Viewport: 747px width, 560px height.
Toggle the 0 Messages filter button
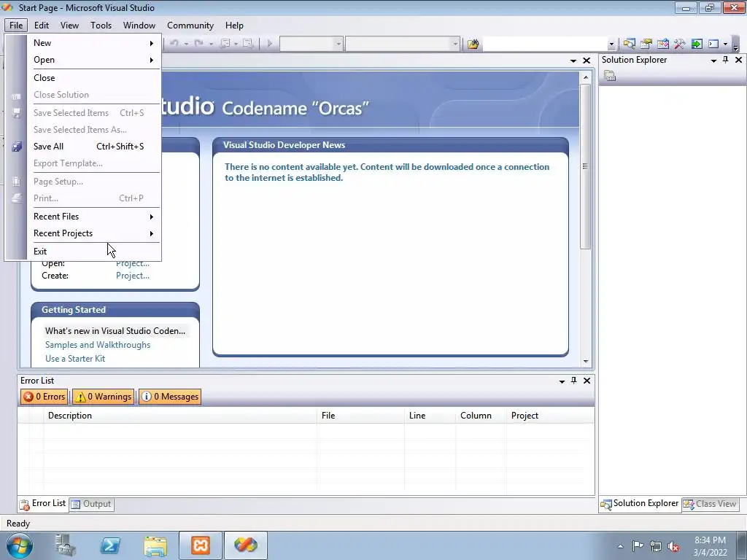170,397
